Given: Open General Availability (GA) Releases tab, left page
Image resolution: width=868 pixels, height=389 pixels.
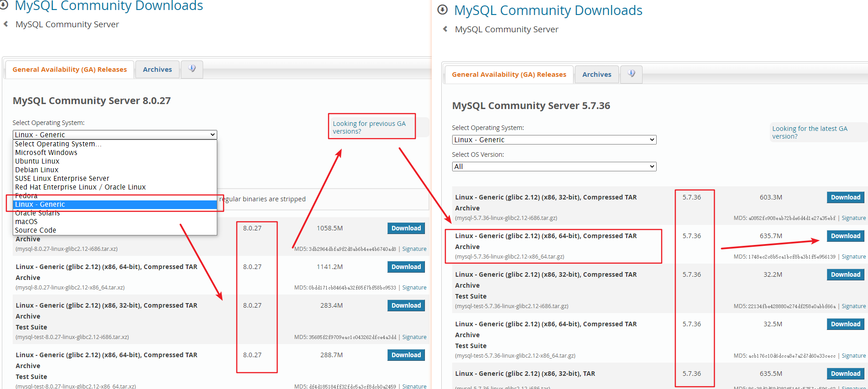Looking at the screenshot, I should (x=70, y=70).
